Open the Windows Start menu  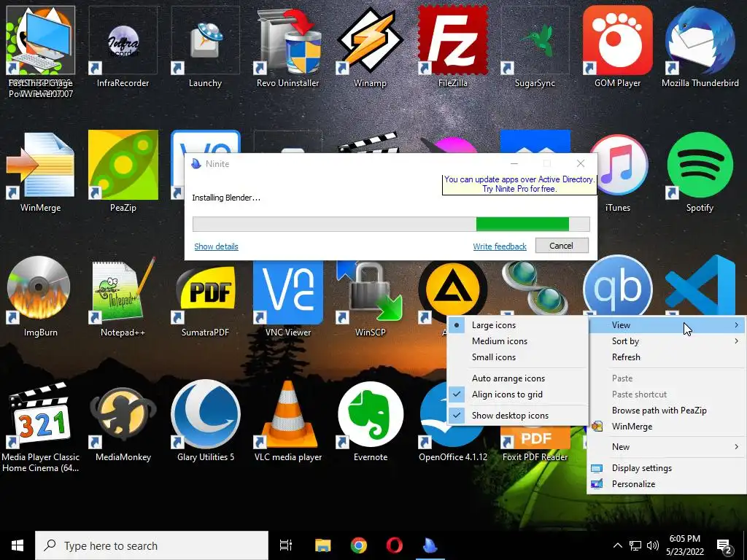pyautogui.click(x=18, y=545)
